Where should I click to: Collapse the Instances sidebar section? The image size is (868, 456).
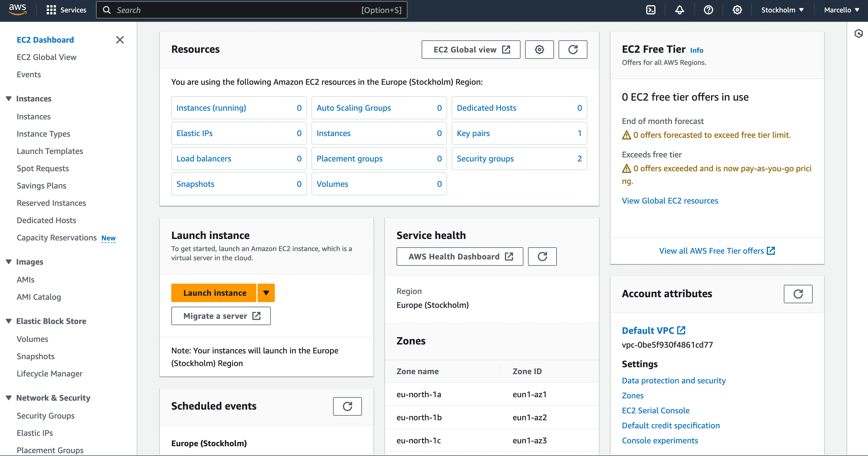(x=9, y=99)
